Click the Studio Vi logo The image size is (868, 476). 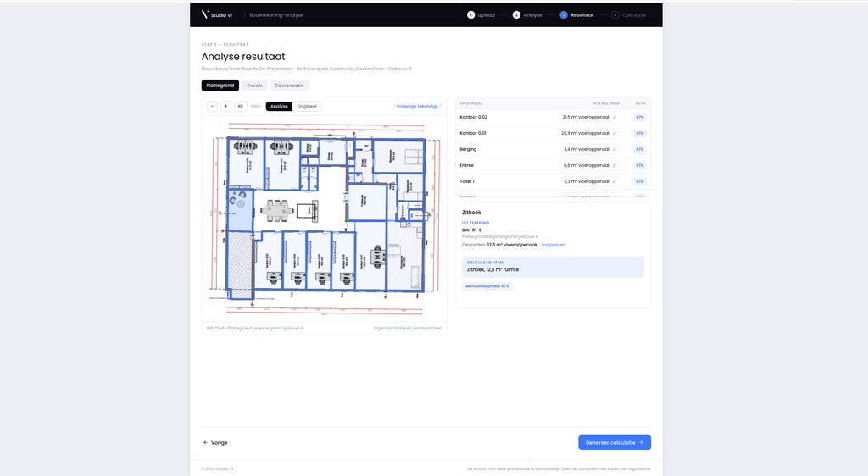[216, 15]
